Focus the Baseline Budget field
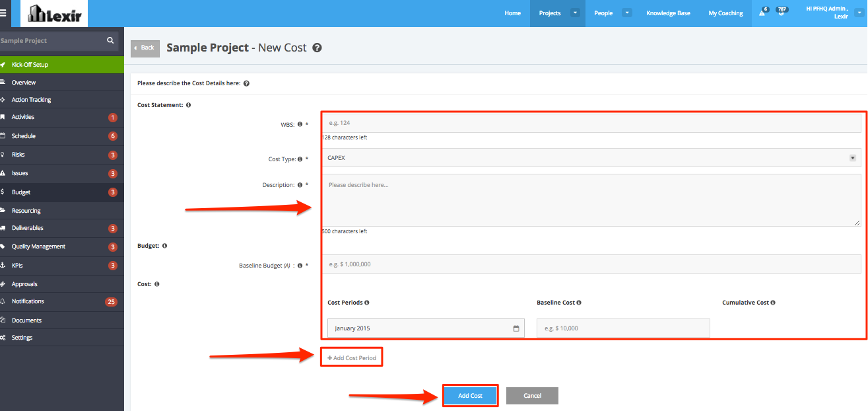 point(591,264)
